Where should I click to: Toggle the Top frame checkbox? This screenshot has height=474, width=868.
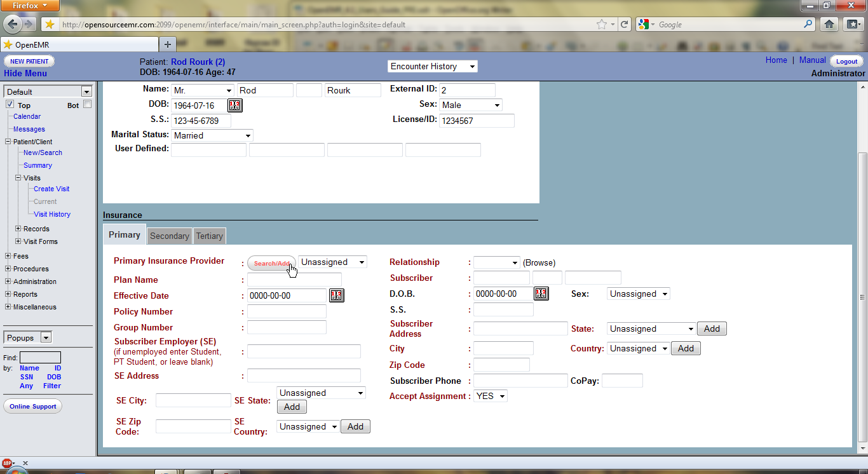coord(10,104)
